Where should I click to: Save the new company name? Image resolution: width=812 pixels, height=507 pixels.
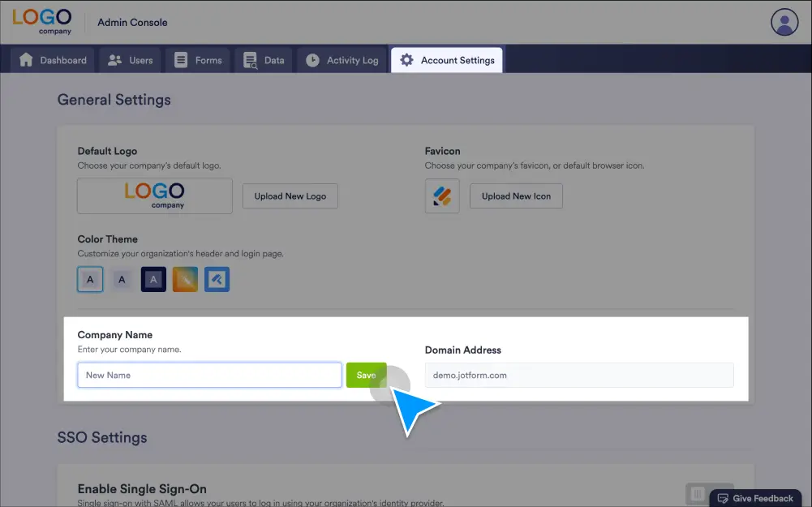[x=366, y=375]
